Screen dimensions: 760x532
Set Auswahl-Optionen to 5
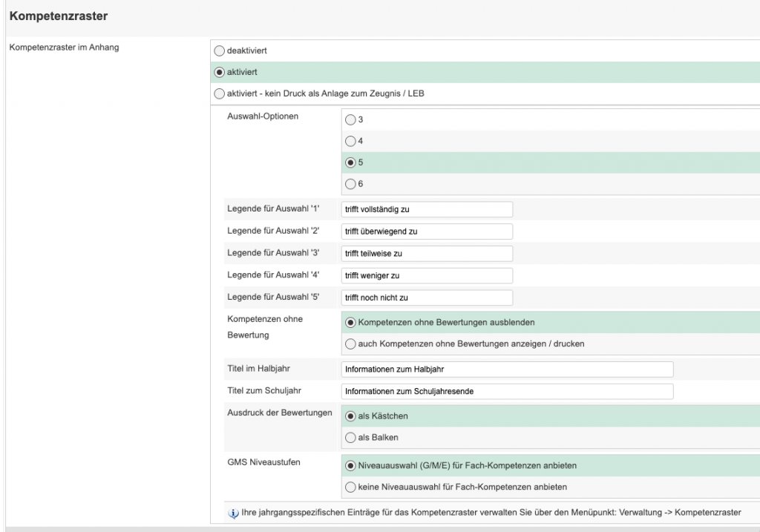pyautogui.click(x=350, y=162)
